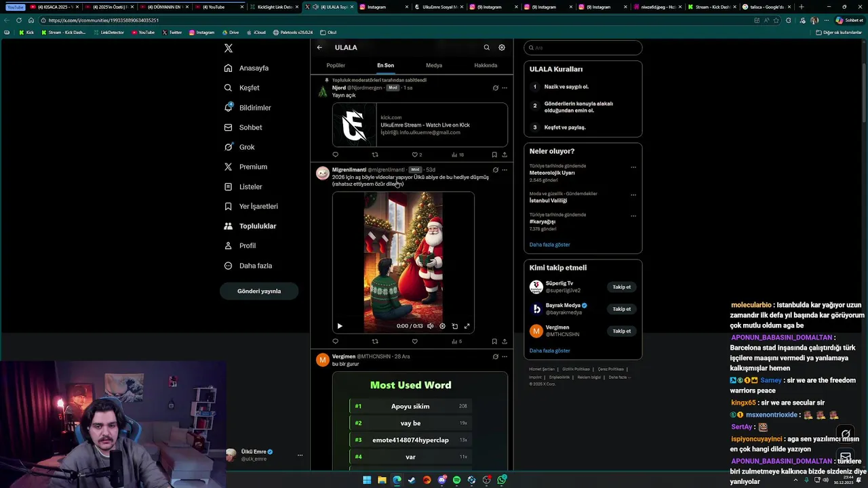Share the Njord post

(x=504, y=155)
